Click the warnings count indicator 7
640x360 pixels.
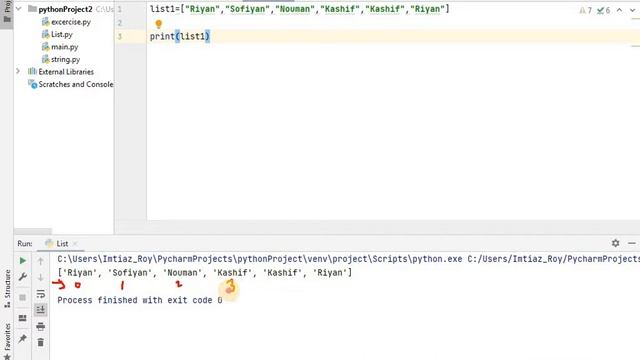click(586, 10)
